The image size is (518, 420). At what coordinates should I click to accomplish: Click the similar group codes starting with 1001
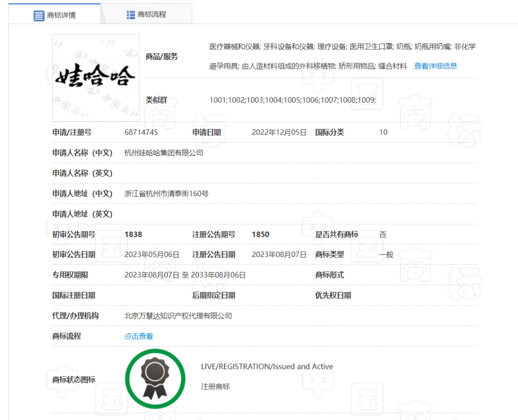(293, 100)
